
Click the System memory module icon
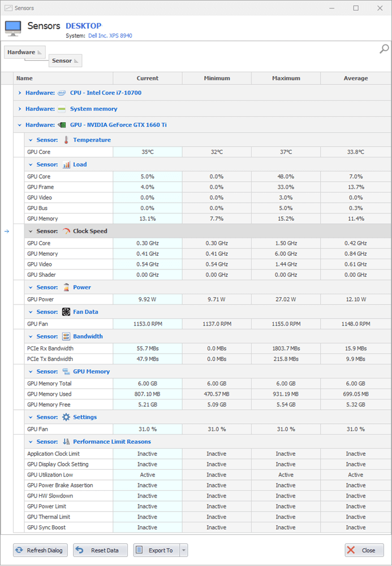pos(62,109)
